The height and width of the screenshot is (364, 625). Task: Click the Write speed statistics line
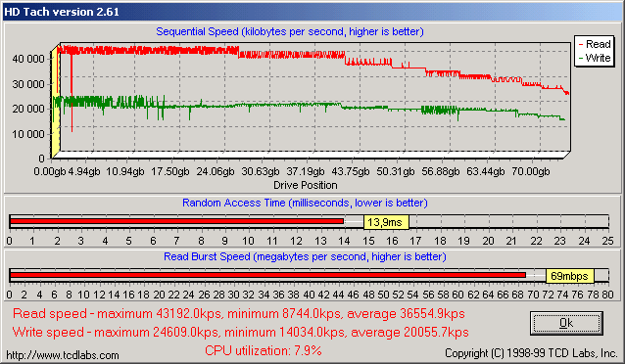coord(240,332)
